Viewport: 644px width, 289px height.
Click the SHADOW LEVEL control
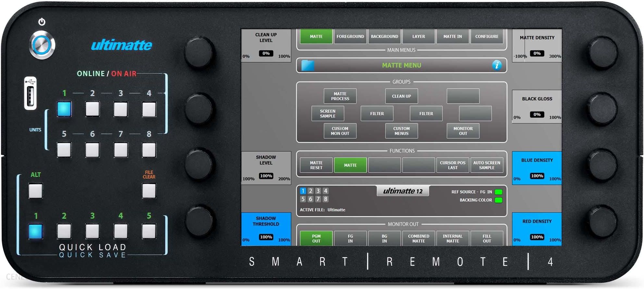click(x=266, y=168)
